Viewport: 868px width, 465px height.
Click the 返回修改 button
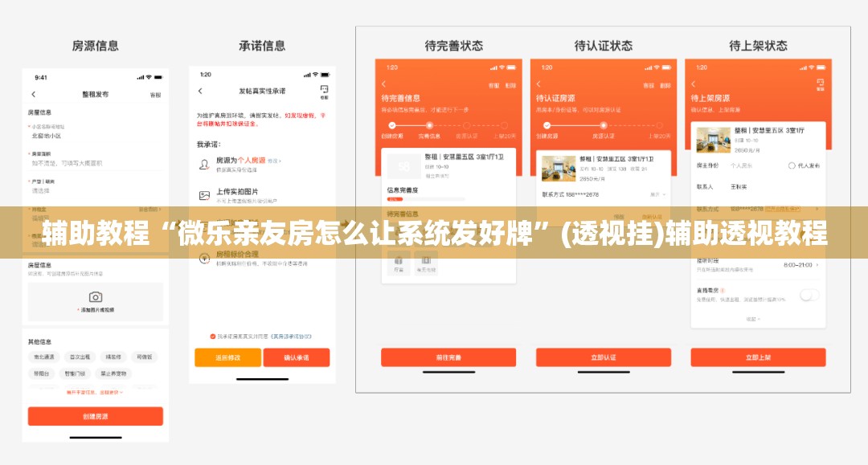[x=228, y=357]
